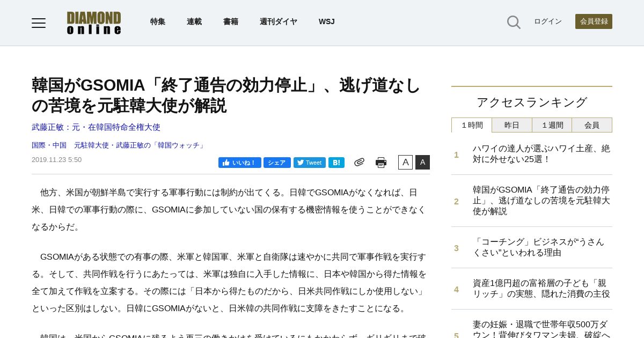Image resolution: width=644 pixels, height=338 pixels.
Task: Like the article on Facebook
Action: click(x=239, y=163)
